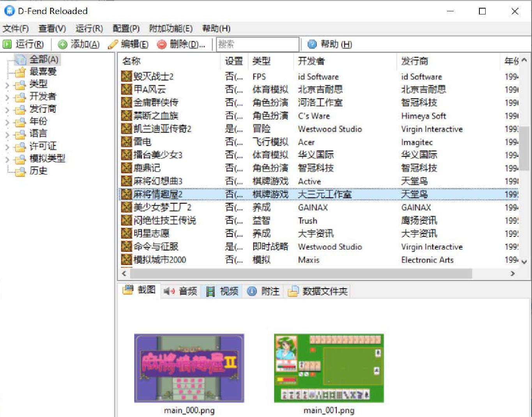Open the main_000.png screenshot thumbnail
The height and width of the screenshot is (417, 532).
click(x=189, y=368)
